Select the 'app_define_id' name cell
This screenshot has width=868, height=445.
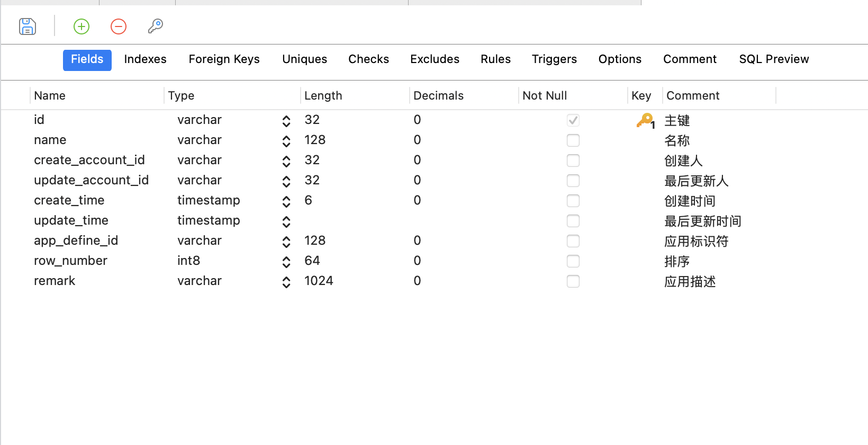click(x=76, y=241)
